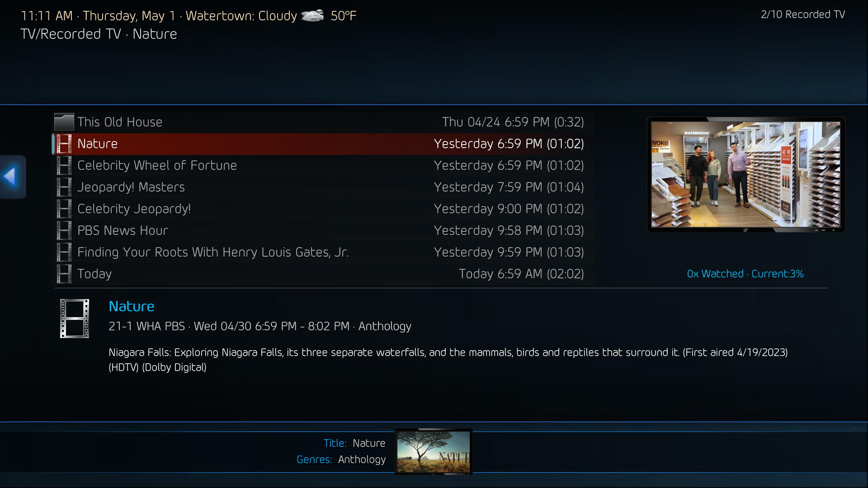Click the film icon next to PBS News Hour
The image size is (868, 488).
(64, 230)
